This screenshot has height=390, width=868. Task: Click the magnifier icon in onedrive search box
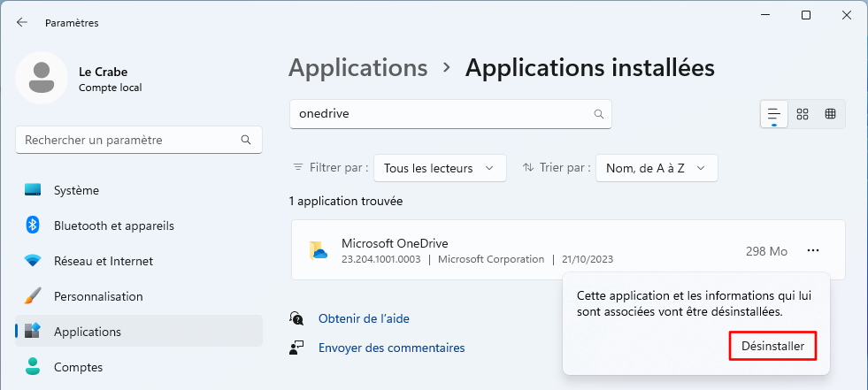coord(598,114)
